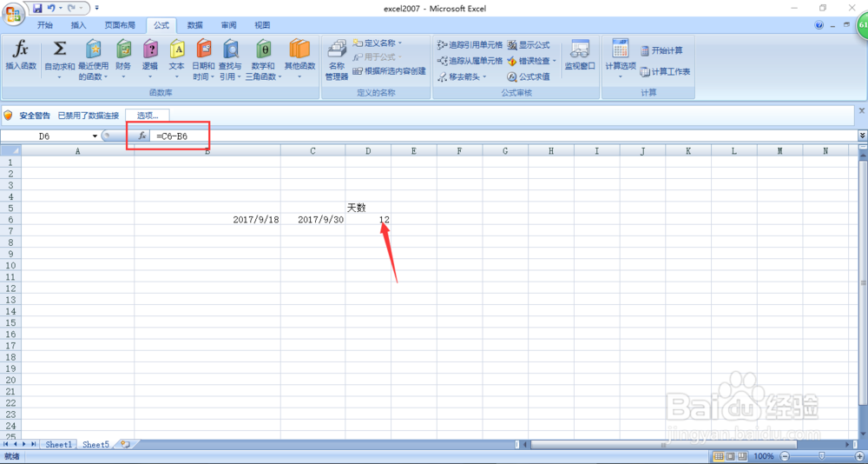Toggle Show Formulas (显示公式)
Screen dimensions: 868x464
point(528,45)
